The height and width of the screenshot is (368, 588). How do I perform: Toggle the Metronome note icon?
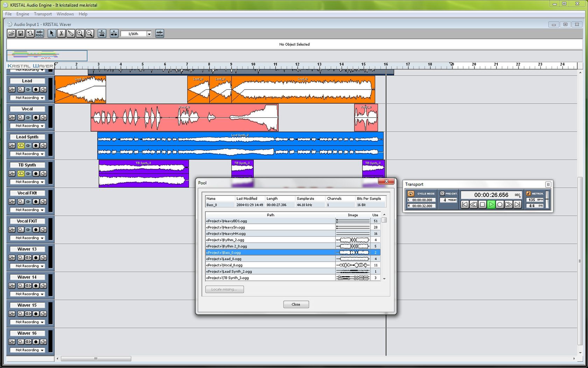(528, 193)
